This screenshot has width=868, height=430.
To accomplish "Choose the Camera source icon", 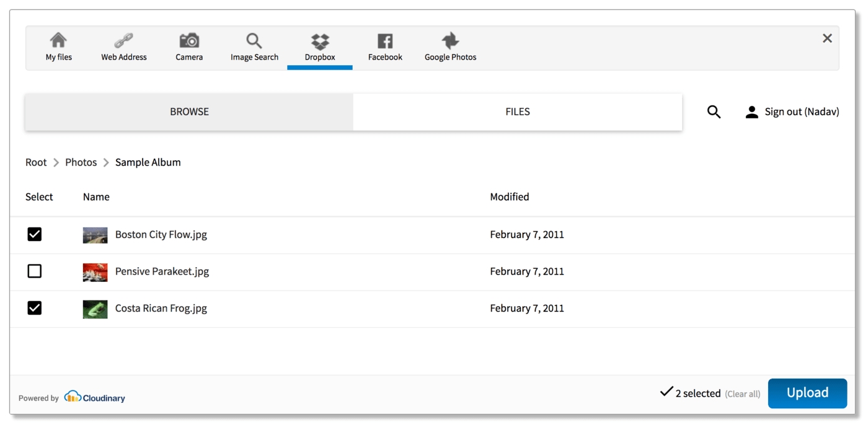I will (x=189, y=41).
